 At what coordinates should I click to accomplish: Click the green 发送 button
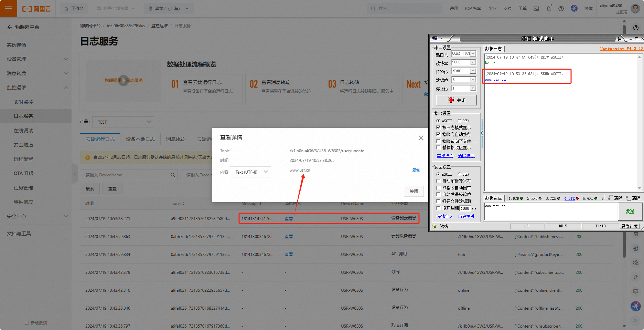click(x=630, y=212)
